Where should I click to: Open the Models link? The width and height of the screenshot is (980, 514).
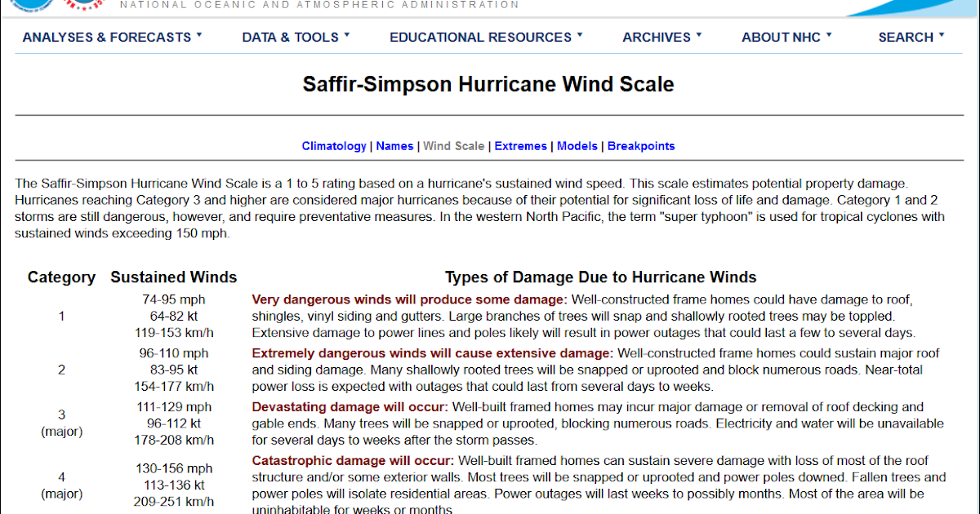click(x=577, y=145)
